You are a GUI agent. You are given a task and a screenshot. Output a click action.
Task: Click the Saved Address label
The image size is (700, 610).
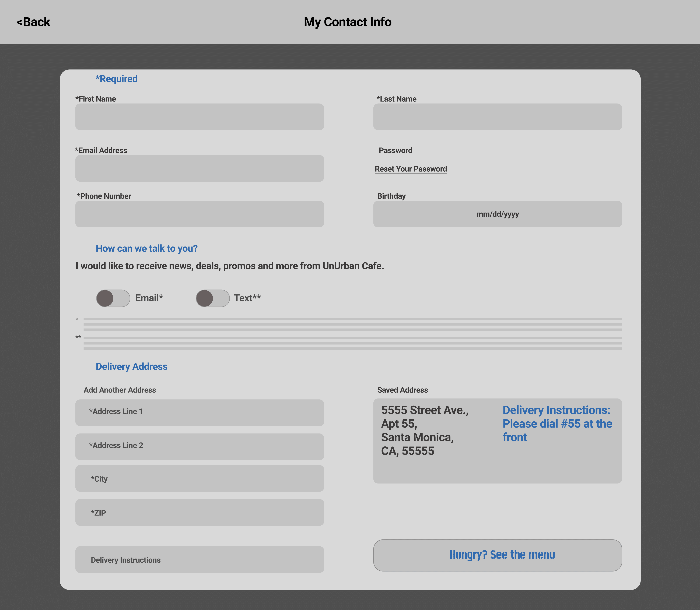point(402,390)
